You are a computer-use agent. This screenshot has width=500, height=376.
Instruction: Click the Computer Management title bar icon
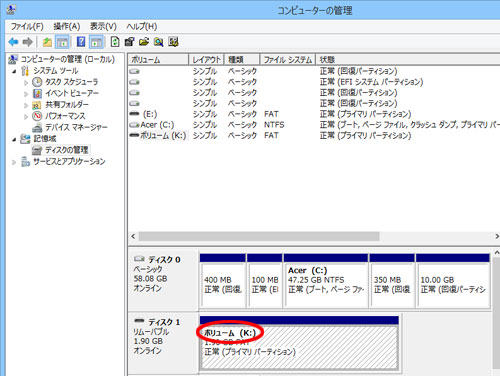11,9
